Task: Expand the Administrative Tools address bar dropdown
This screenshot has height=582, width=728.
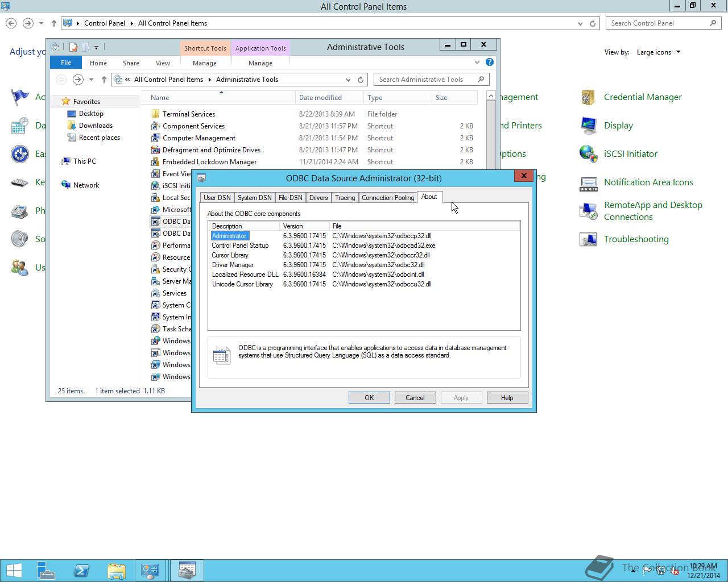Action: point(348,80)
